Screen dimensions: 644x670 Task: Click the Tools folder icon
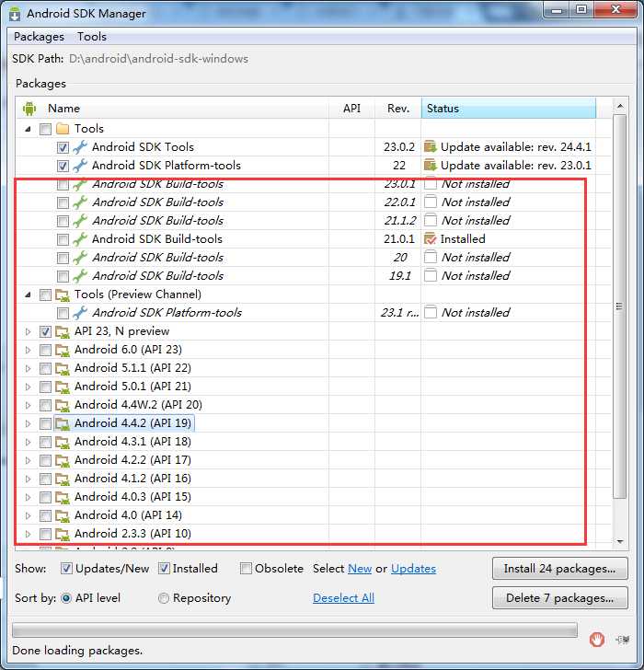[x=63, y=129]
